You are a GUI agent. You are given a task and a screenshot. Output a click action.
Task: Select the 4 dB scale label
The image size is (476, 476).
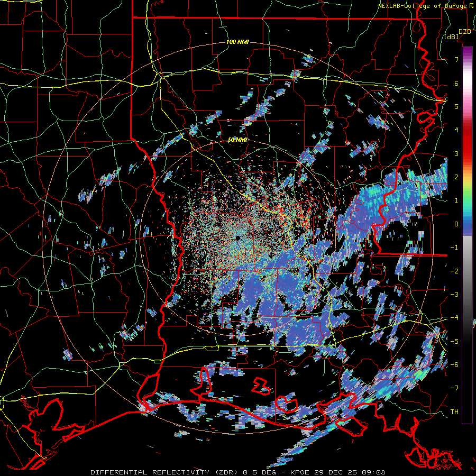point(456,130)
